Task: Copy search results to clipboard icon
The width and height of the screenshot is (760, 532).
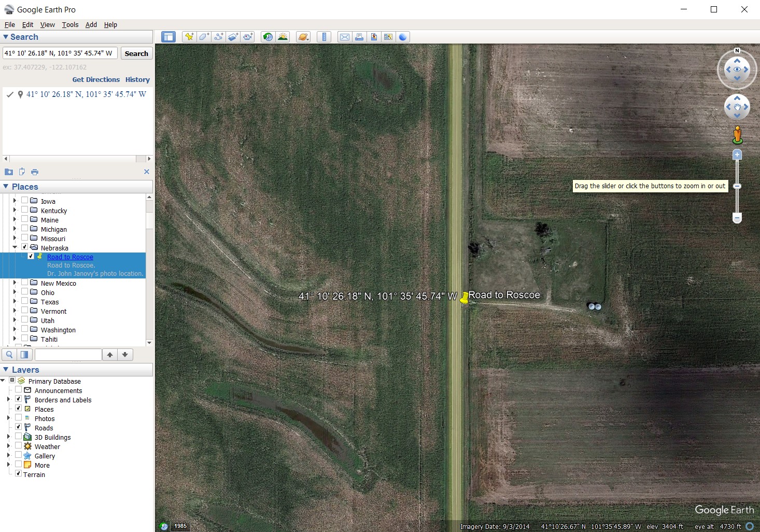Action: point(22,172)
